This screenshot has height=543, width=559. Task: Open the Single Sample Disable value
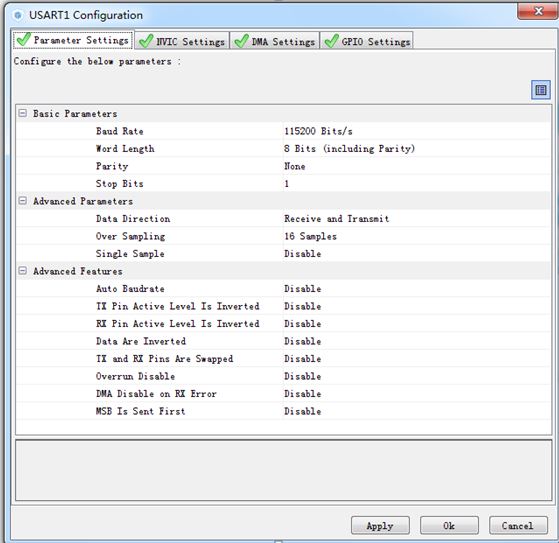(302, 253)
